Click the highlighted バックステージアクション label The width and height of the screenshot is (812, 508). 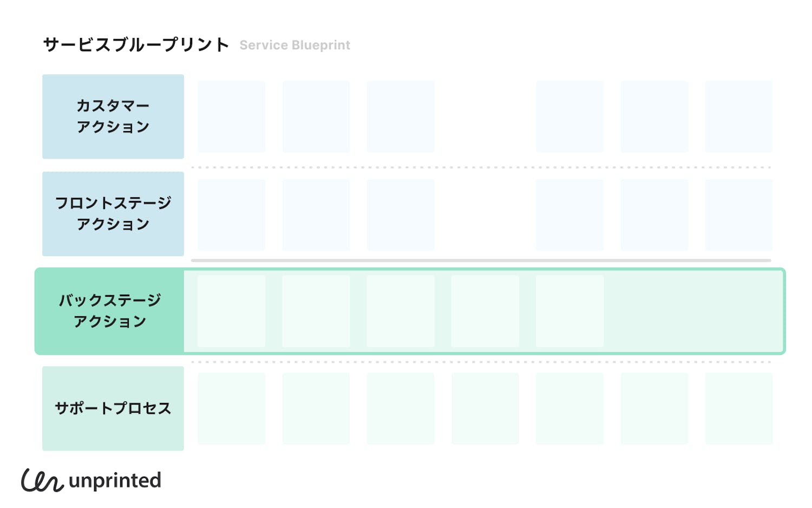(x=110, y=311)
